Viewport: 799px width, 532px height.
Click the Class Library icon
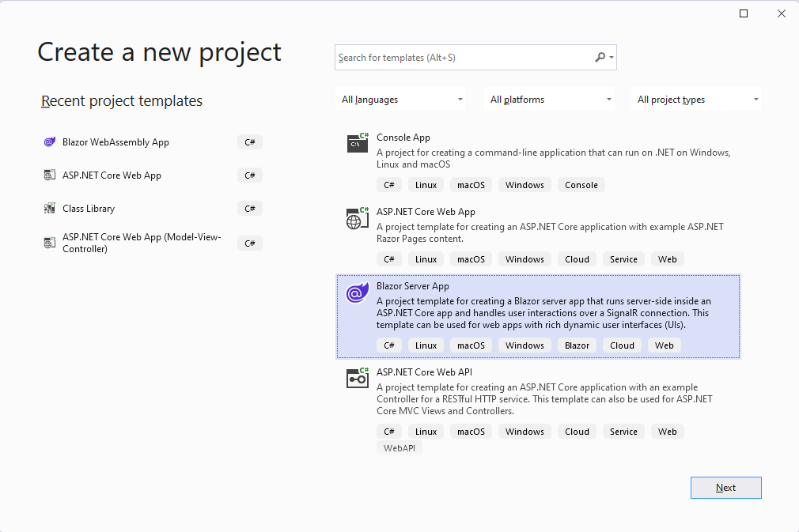49,208
